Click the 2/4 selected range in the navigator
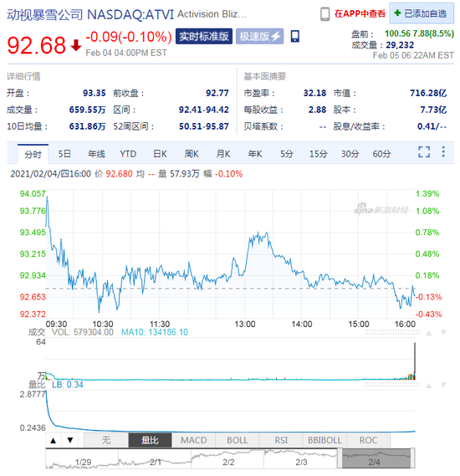Image resolution: width=460 pixels, height=476 pixels. pos(376,458)
